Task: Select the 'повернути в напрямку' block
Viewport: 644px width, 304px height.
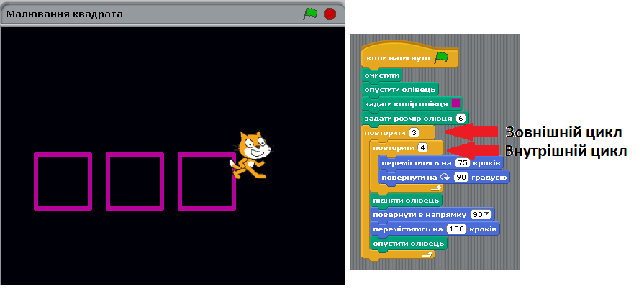Action: tap(432, 215)
